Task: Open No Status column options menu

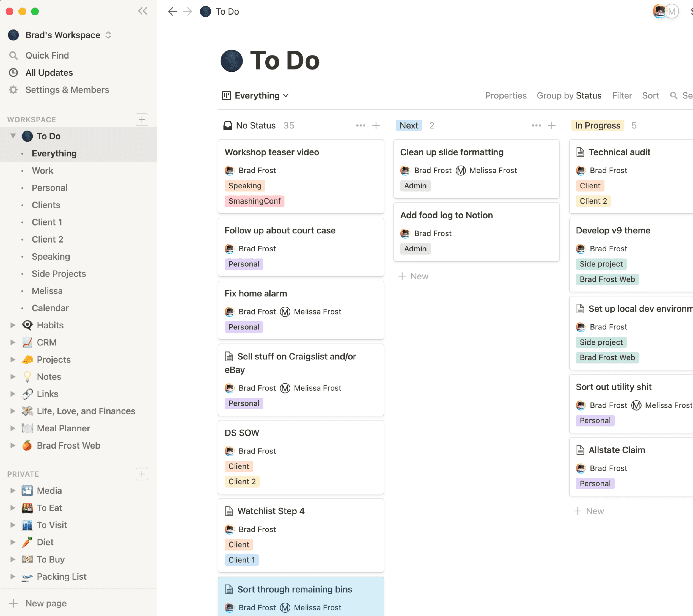Action: pos(361,125)
